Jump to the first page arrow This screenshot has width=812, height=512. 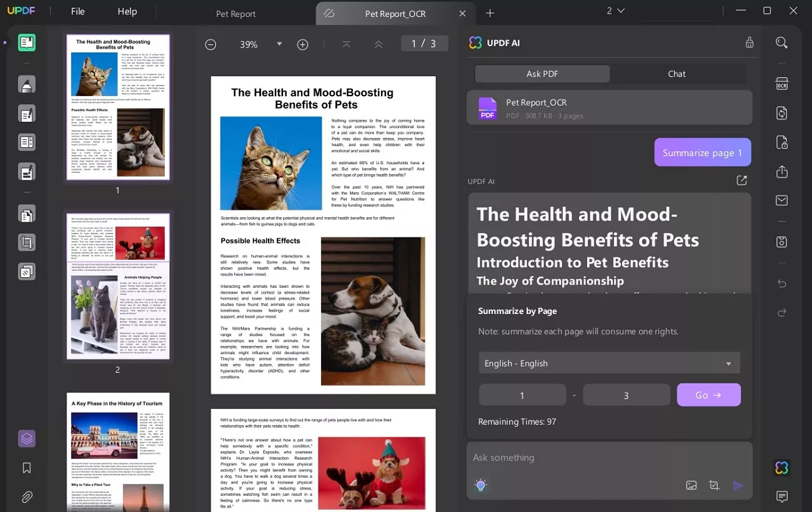(347, 44)
